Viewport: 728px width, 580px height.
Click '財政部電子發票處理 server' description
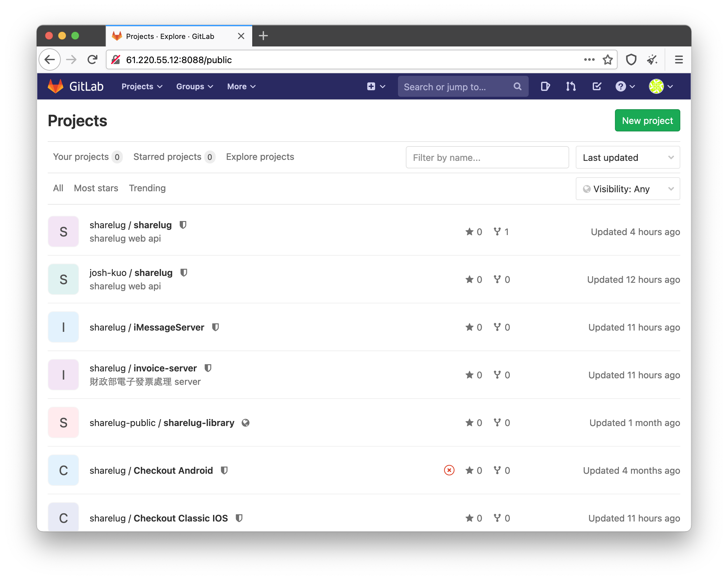145,382
